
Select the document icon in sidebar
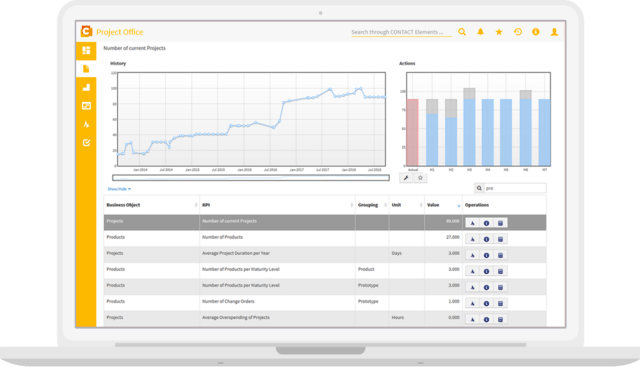pyautogui.click(x=86, y=69)
